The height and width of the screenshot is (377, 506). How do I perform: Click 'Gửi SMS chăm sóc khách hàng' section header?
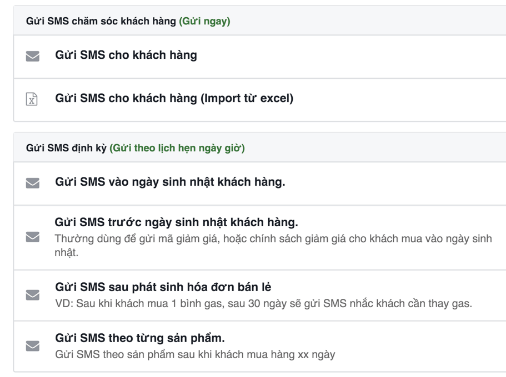click(x=101, y=21)
